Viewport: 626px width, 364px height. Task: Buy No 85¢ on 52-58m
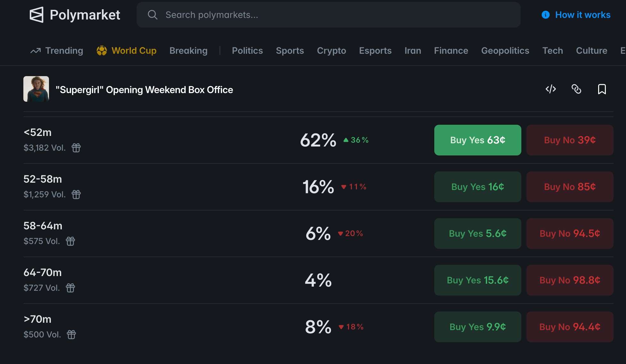(x=570, y=187)
